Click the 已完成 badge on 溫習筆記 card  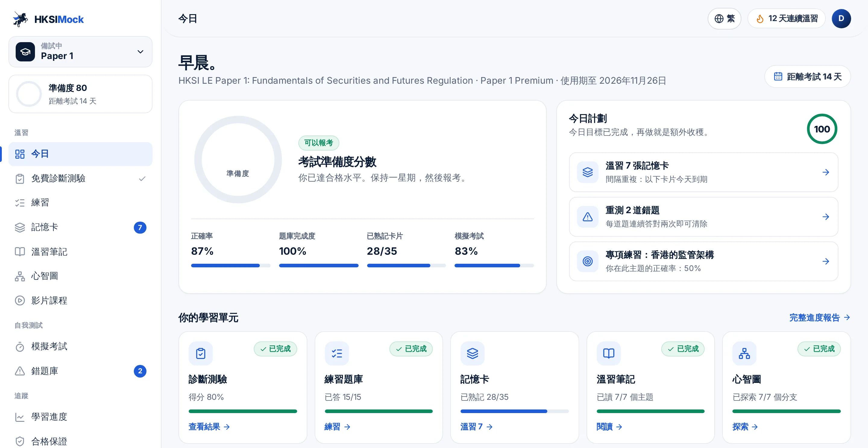(683, 349)
